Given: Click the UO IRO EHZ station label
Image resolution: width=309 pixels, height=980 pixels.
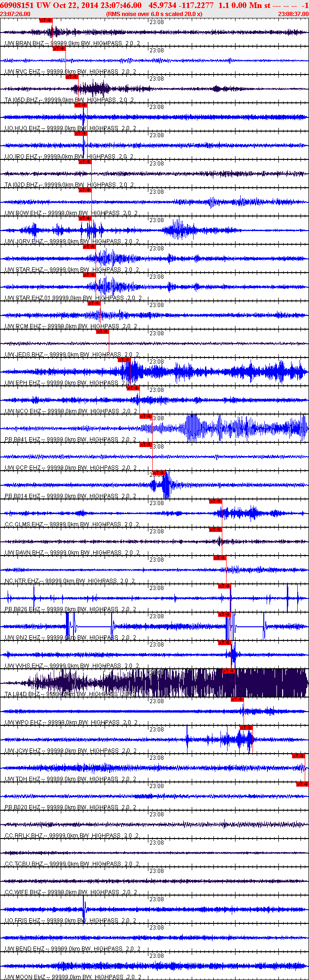Looking at the screenshot, I should pos(22,157).
